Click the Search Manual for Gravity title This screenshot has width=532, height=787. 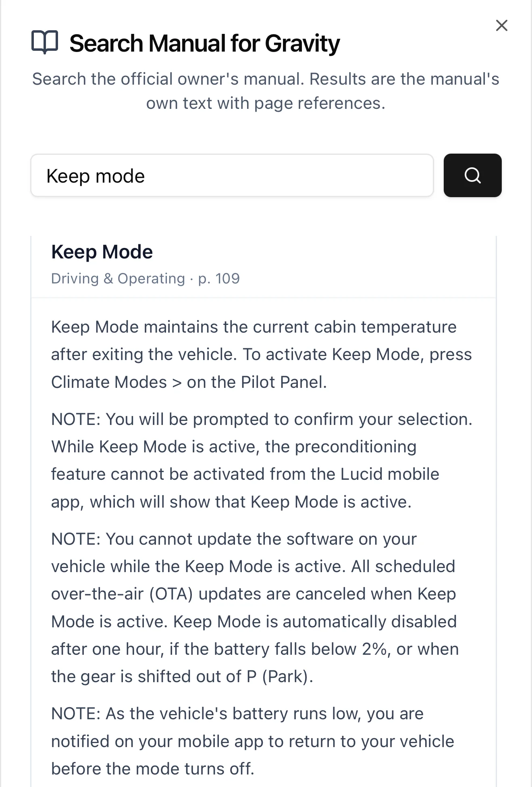(x=205, y=43)
